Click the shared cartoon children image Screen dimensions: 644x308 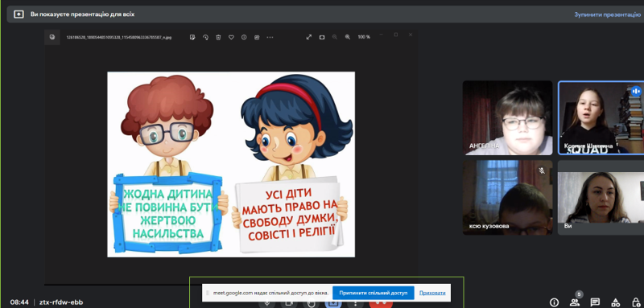coord(231,165)
